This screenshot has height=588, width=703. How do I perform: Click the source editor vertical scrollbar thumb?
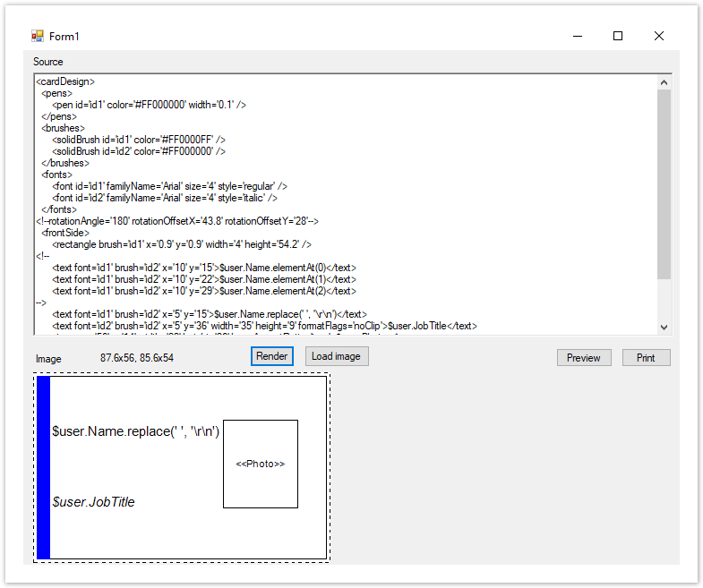pos(664,183)
